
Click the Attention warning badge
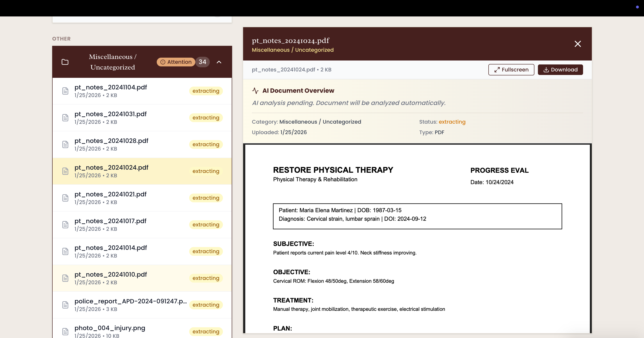click(x=176, y=62)
